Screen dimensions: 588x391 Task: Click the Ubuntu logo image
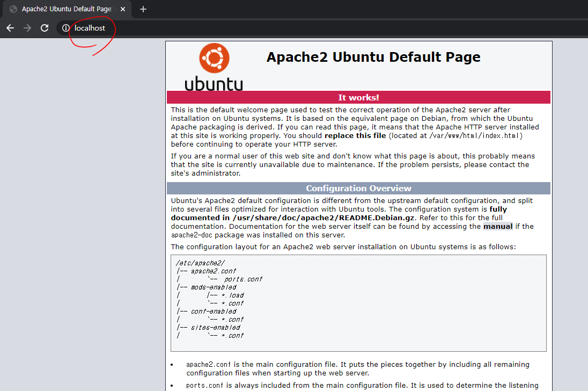point(214,67)
